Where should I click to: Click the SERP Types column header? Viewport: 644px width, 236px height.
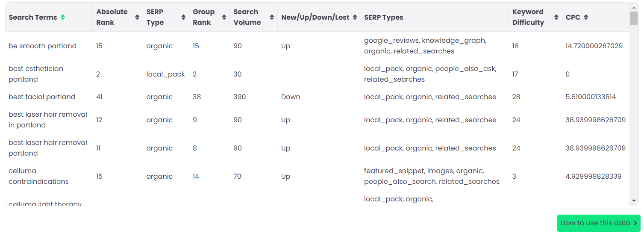[x=383, y=18]
